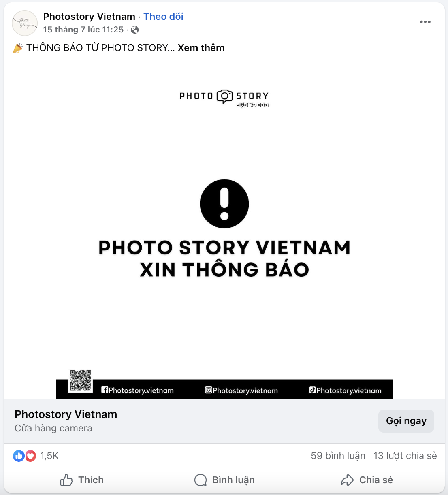Click the share arrow icon beside Chia sẻ

pos(347,480)
